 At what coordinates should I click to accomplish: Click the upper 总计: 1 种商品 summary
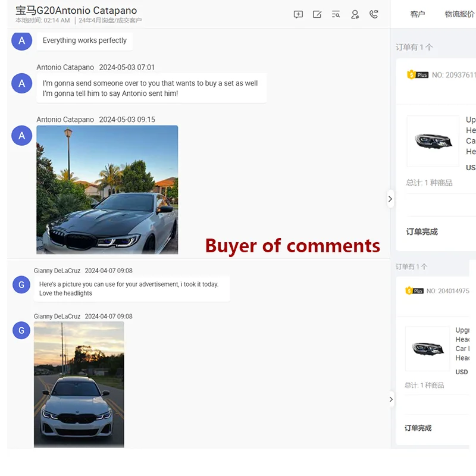[429, 183]
